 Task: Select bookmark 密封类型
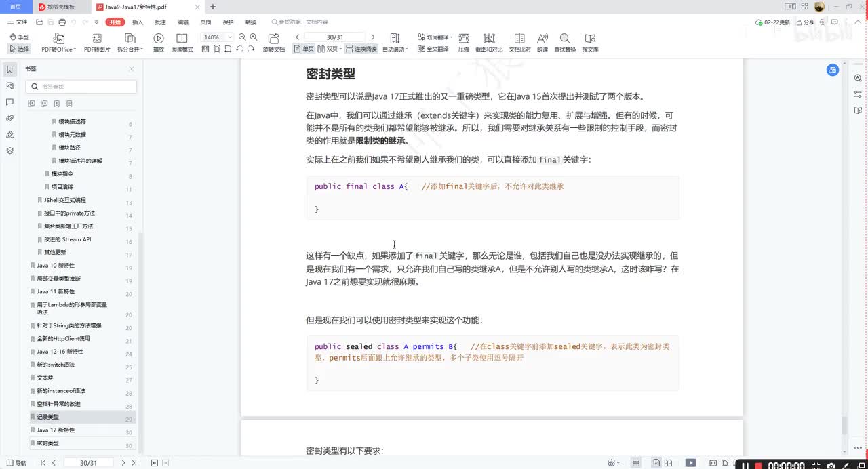(x=47, y=443)
